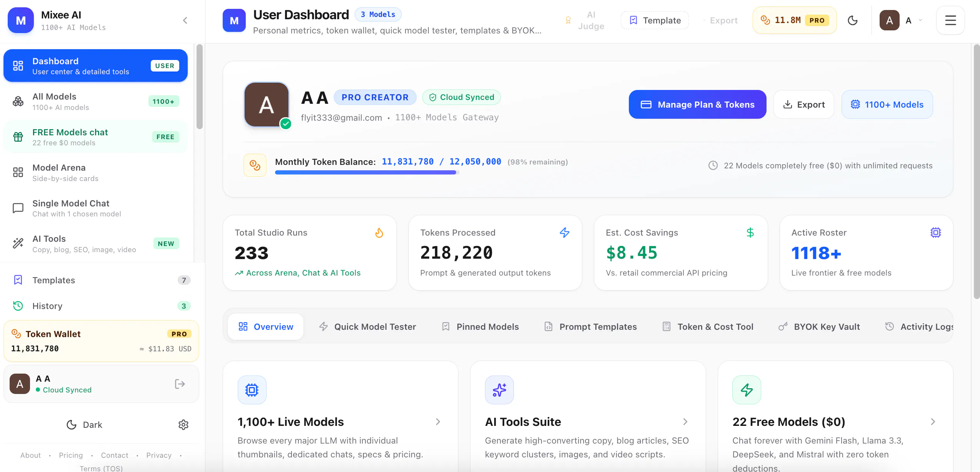Switch to the Activity Logs tab
Screen dimensions: 980x472
click(920, 327)
